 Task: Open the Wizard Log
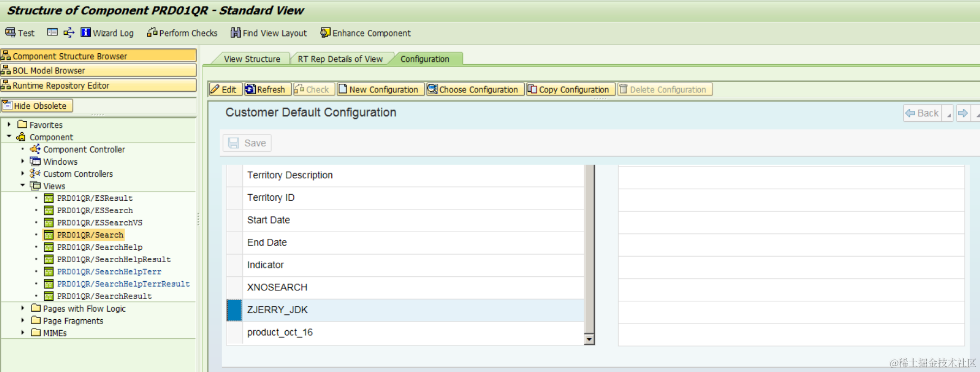(107, 33)
